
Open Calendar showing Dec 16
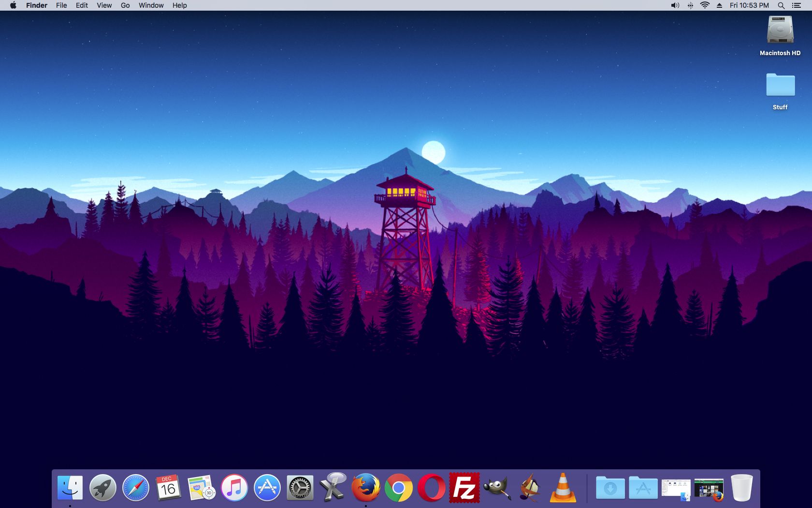click(x=169, y=487)
